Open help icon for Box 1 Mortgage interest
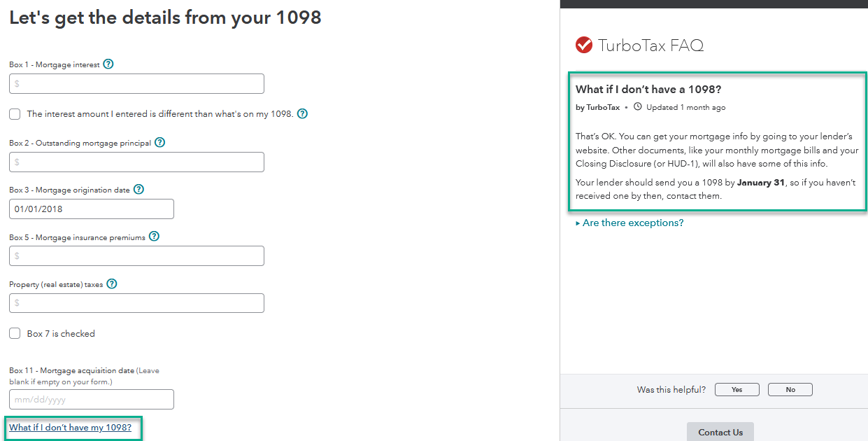This screenshot has height=441, width=868. 108,64
